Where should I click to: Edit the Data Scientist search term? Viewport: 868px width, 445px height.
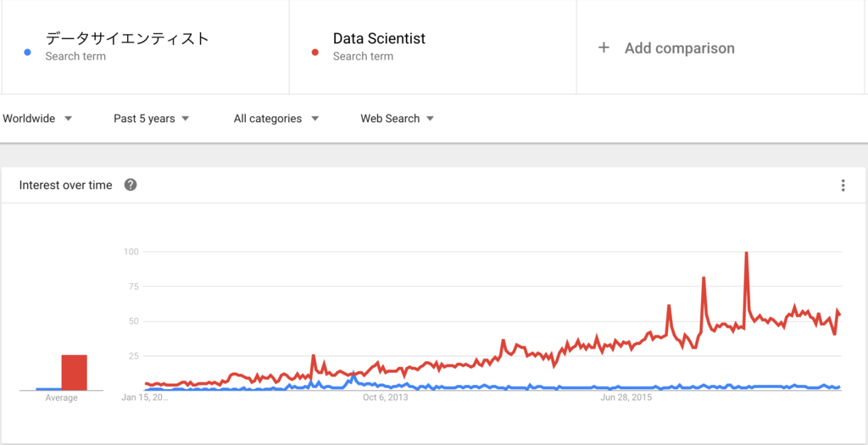[379, 39]
